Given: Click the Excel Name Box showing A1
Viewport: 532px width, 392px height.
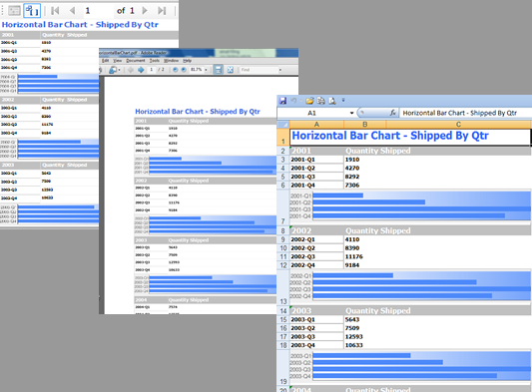Looking at the screenshot, I should pyautogui.click(x=312, y=113).
